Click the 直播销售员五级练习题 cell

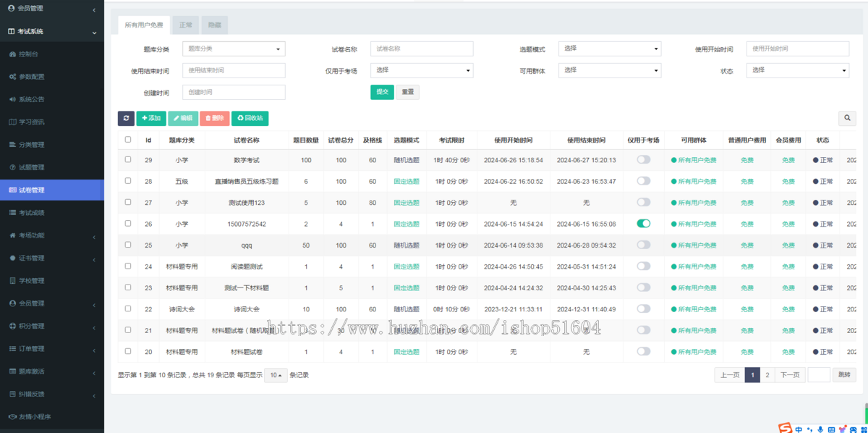point(247,181)
